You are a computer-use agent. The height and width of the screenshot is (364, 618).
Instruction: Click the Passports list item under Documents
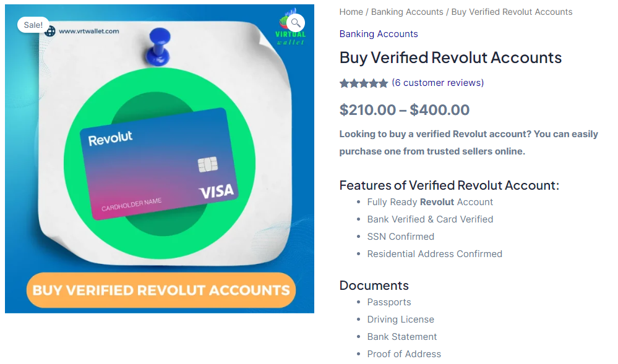389,302
